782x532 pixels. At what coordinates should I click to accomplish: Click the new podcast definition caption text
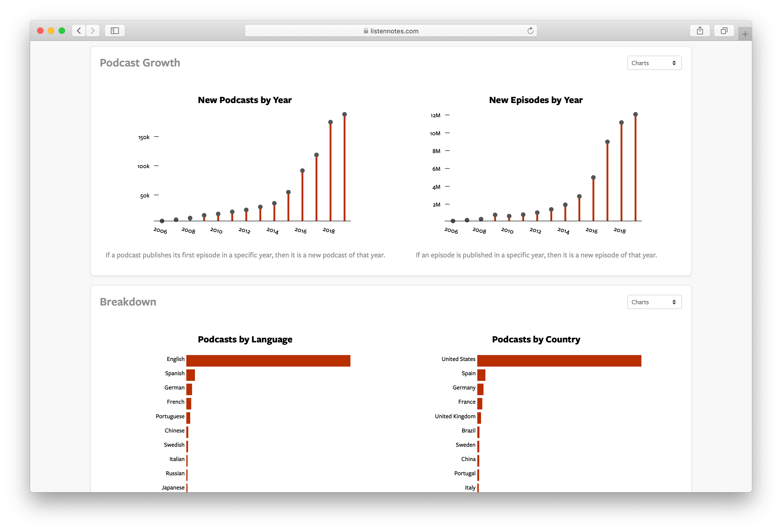(x=245, y=255)
